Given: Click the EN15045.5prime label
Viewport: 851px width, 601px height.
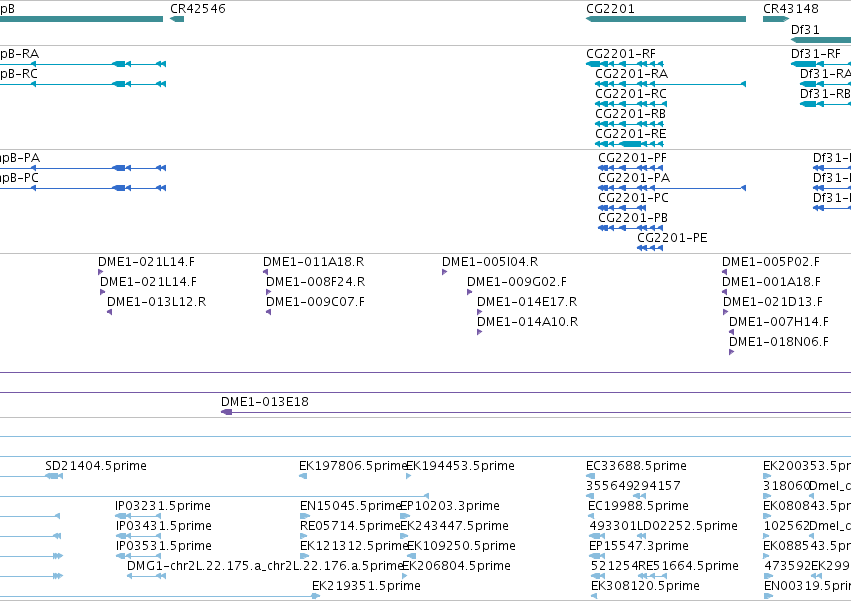Looking at the screenshot, I should click(351, 506).
